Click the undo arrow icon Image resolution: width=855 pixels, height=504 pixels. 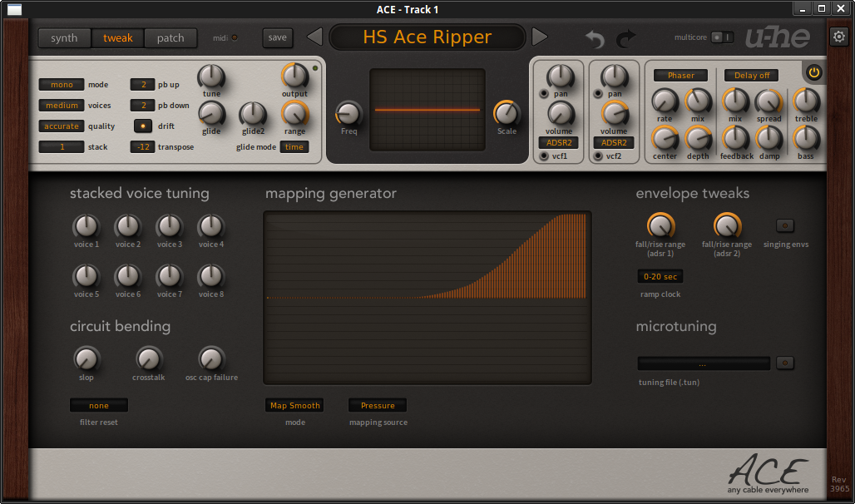point(595,39)
